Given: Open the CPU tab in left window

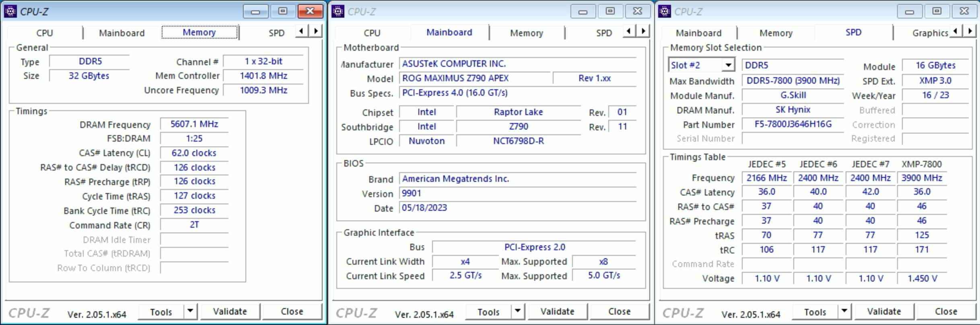Looking at the screenshot, I should [x=45, y=33].
